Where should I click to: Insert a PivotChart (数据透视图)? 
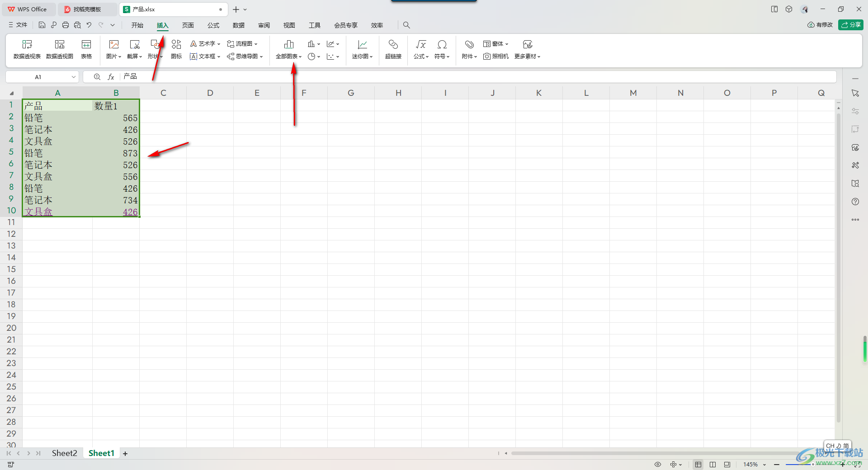[60, 49]
